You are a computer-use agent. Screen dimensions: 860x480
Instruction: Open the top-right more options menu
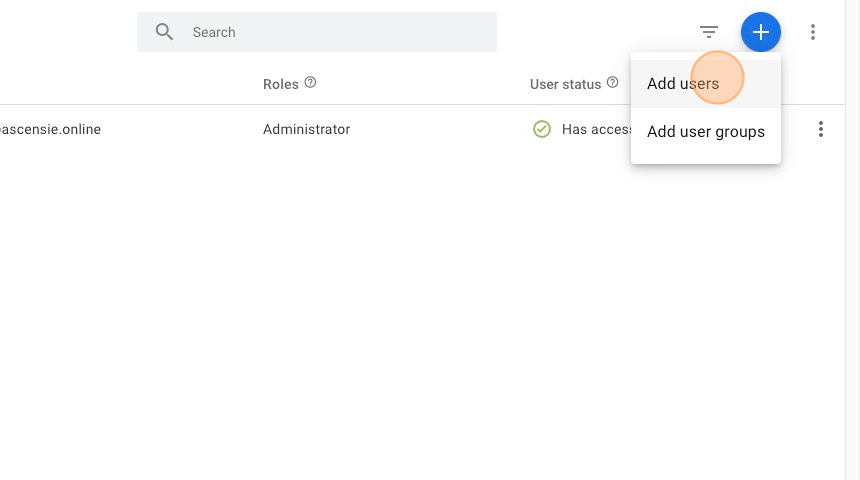[813, 32]
